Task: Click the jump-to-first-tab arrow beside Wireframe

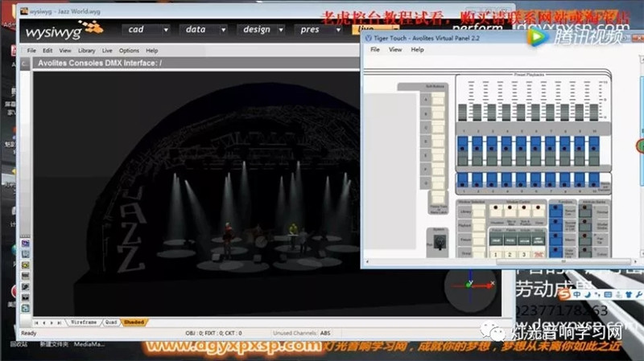Action: pyautogui.click(x=36, y=323)
